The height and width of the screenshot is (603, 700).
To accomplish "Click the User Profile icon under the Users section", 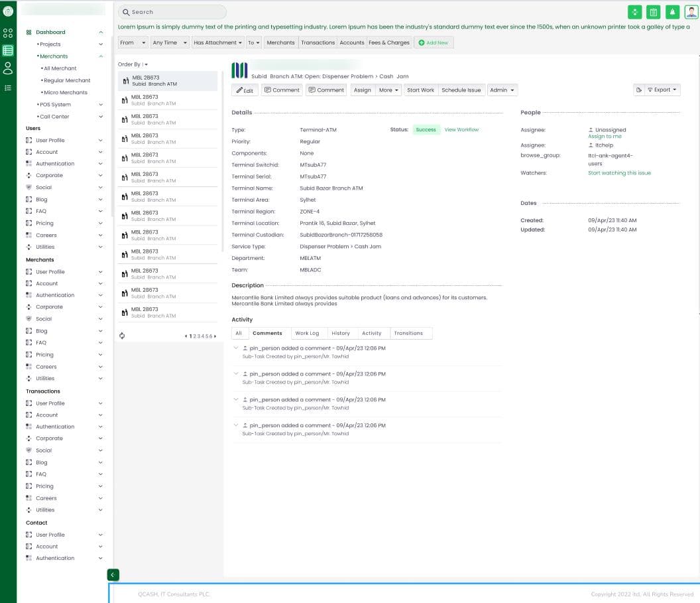I will (x=29, y=140).
